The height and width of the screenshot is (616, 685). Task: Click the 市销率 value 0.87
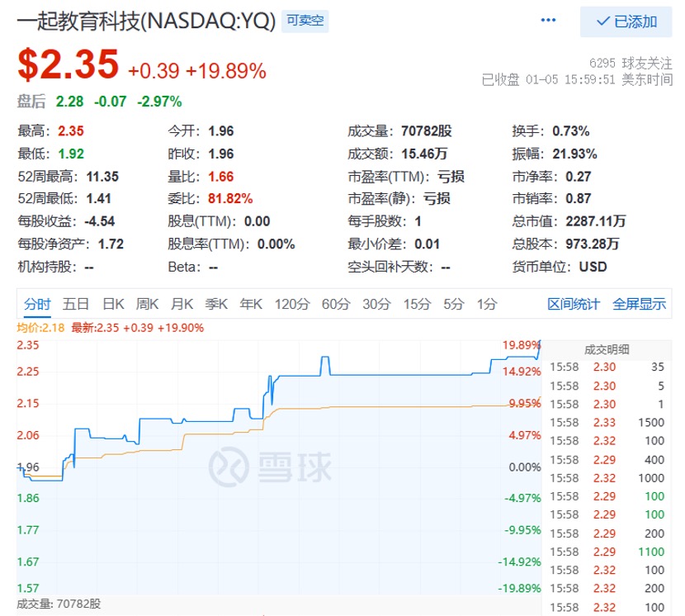coord(579,198)
